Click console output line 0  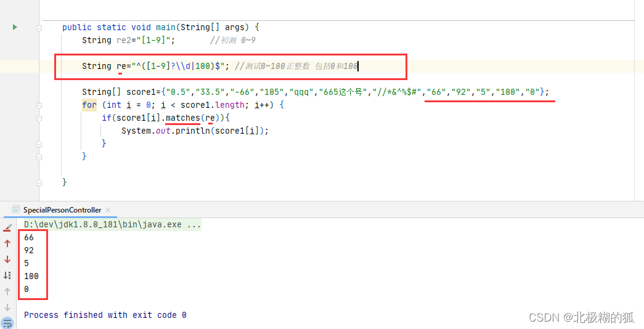pos(26,289)
